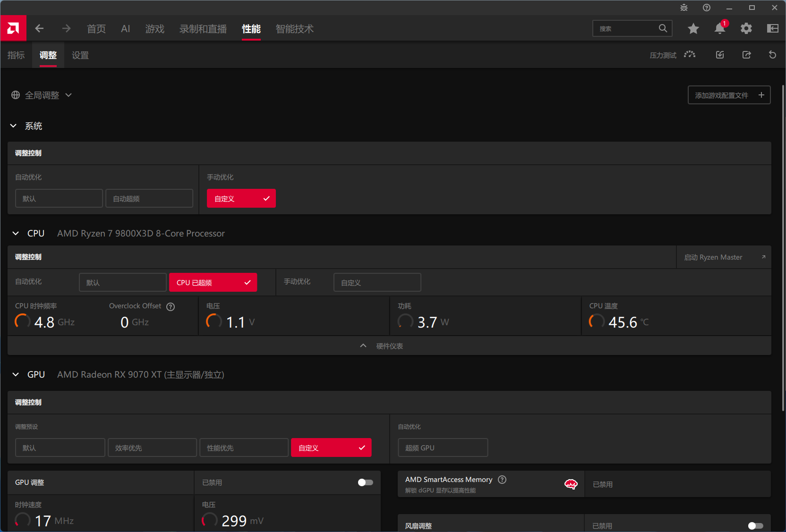Image resolution: width=786 pixels, height=532 pixels.
Task: Launch 启动 Ryzen Master
Action: click(724, 257)
